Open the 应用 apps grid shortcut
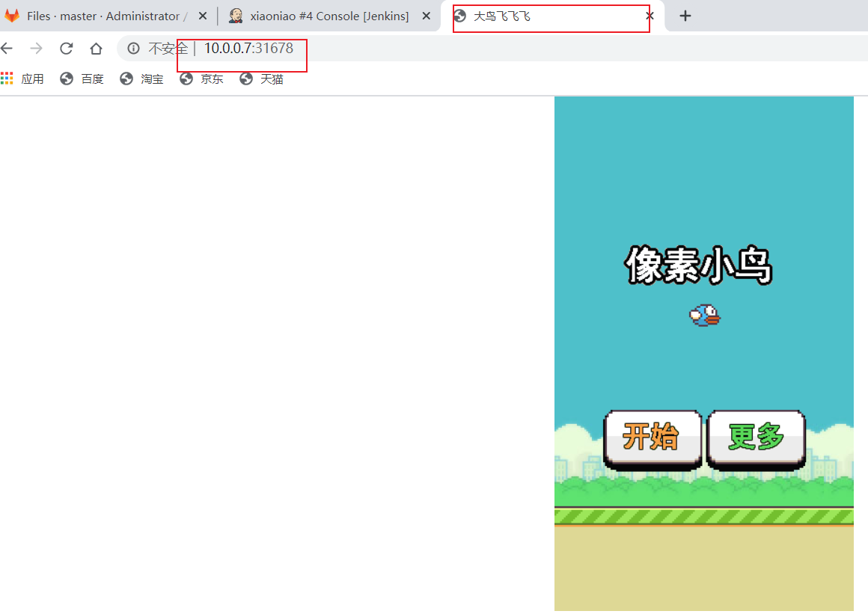This screenshot has height=614, width=868. [x=22, y=79]
